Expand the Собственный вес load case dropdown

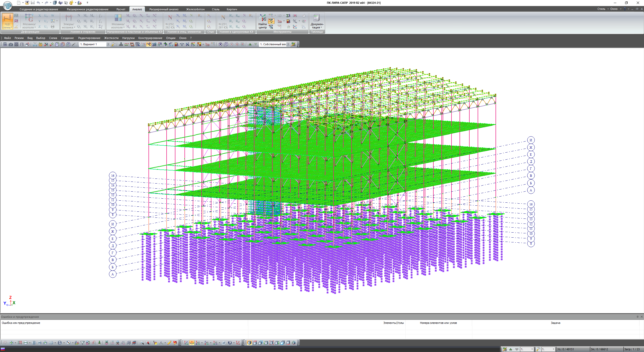288,44
